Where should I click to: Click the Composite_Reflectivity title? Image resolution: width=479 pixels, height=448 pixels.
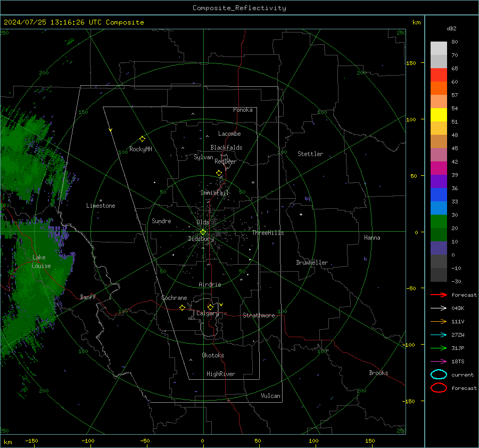pyautogui.click(x=240, y=8)
